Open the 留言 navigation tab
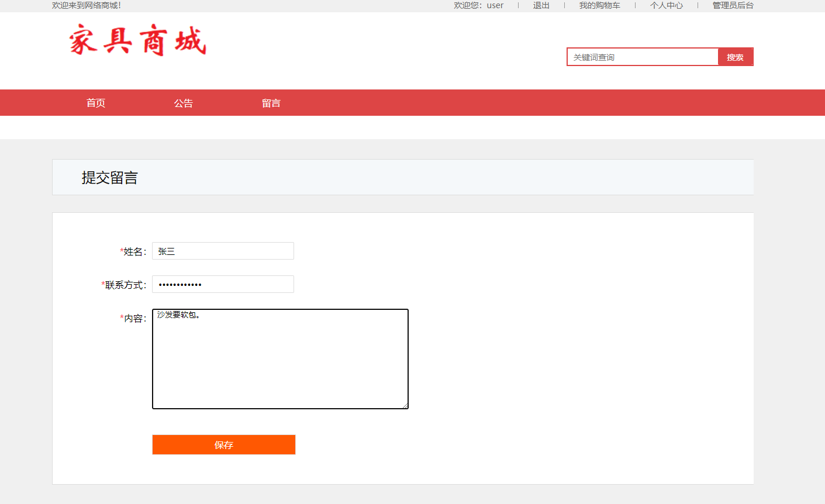Viewport: 825px width, 504px height. click(x=271, y=102)
